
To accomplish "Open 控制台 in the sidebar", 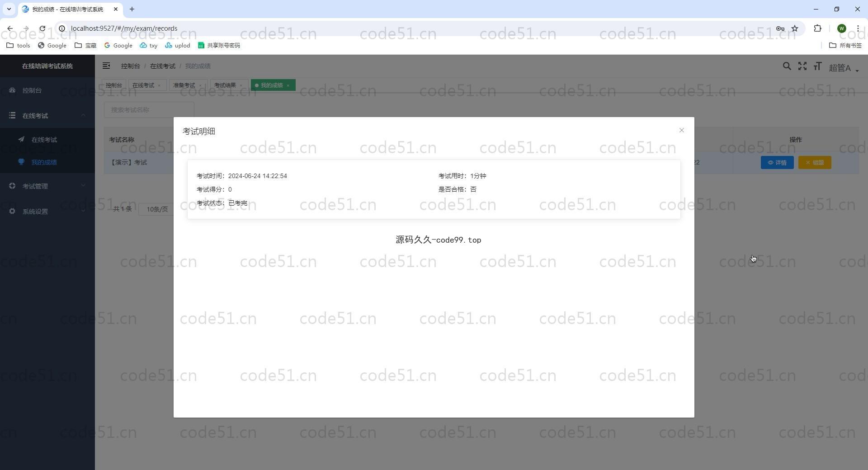I will pyautogui.click(x=47, y=90).
